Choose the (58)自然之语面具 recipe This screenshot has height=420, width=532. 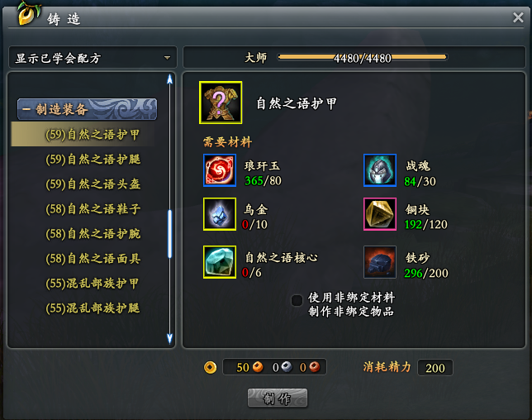(93, 259)
